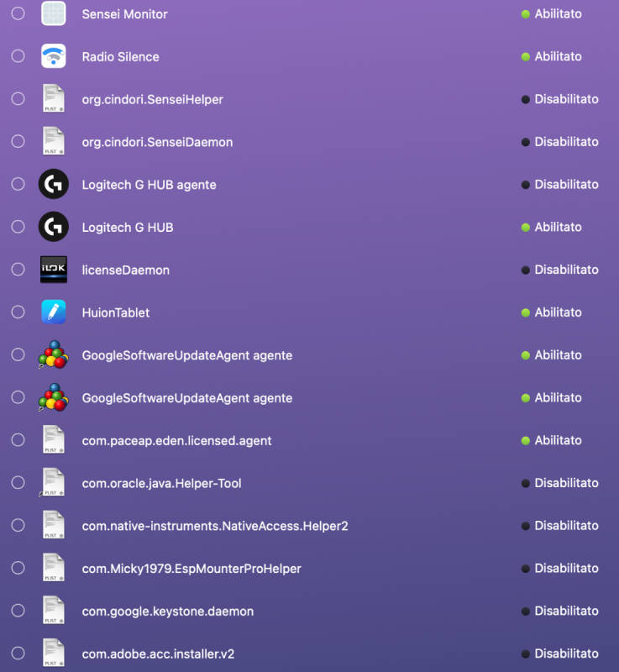
Task: Tick the checkbox of the Abilitato Logitech G HUB row
Action: (x=18, y=227)
